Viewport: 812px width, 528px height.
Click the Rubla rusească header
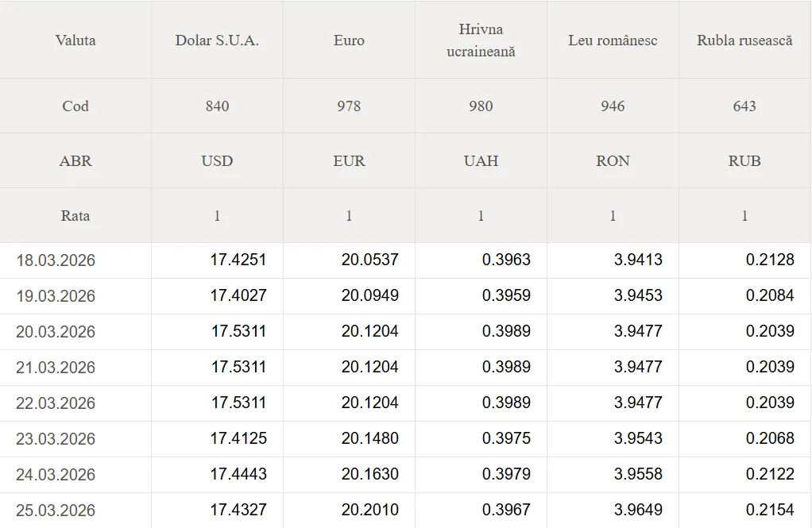coord(744,40)
